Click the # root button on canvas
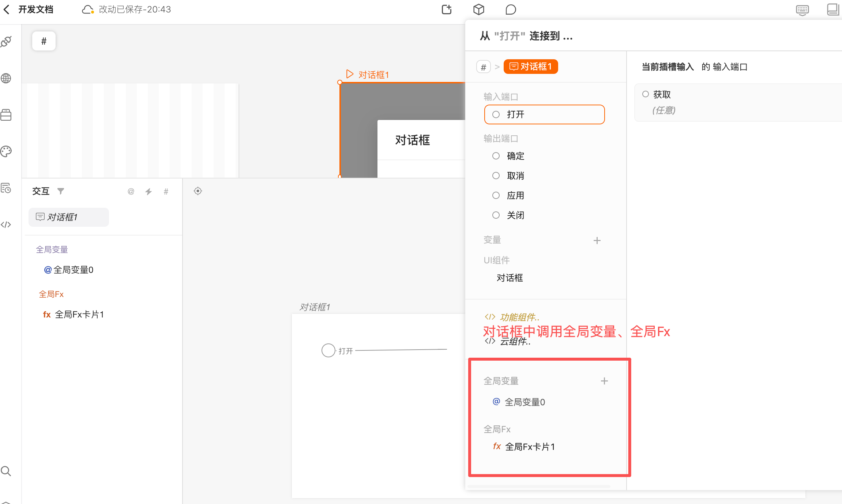 click(x=44, y=41)
